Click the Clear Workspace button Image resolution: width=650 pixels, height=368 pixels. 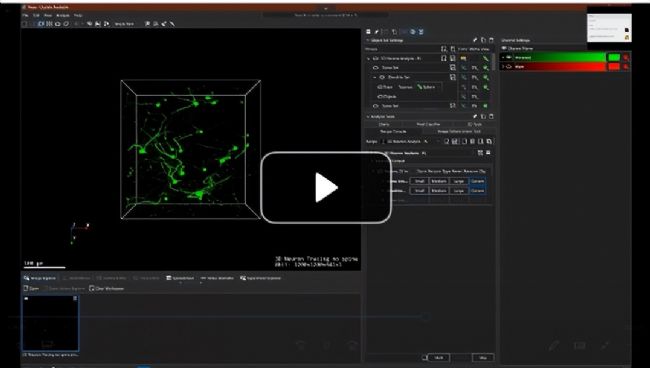(x=107, y=288)
